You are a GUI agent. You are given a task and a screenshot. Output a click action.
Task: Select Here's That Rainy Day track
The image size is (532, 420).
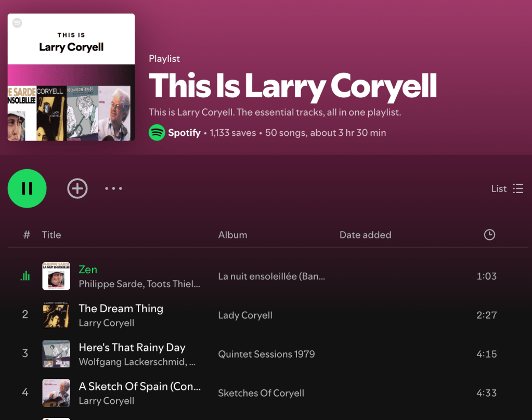point(132,347)
